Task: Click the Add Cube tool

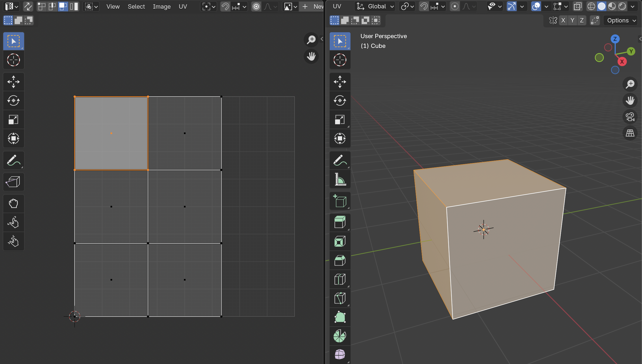Action: point(340,201)
